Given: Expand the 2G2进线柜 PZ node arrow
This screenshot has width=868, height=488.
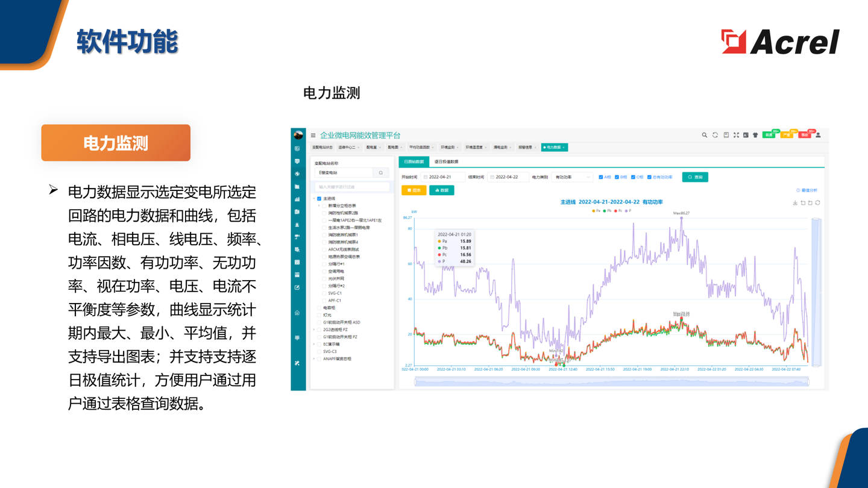Looking at the screenshot, I should tap(314, 330).
